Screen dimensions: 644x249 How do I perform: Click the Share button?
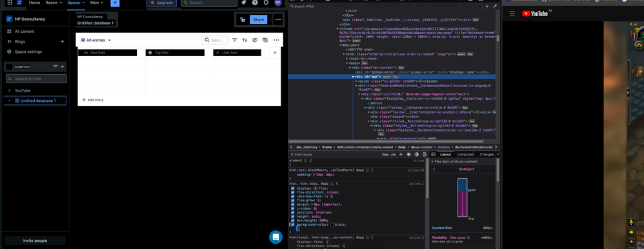click(x=259, y=19)
